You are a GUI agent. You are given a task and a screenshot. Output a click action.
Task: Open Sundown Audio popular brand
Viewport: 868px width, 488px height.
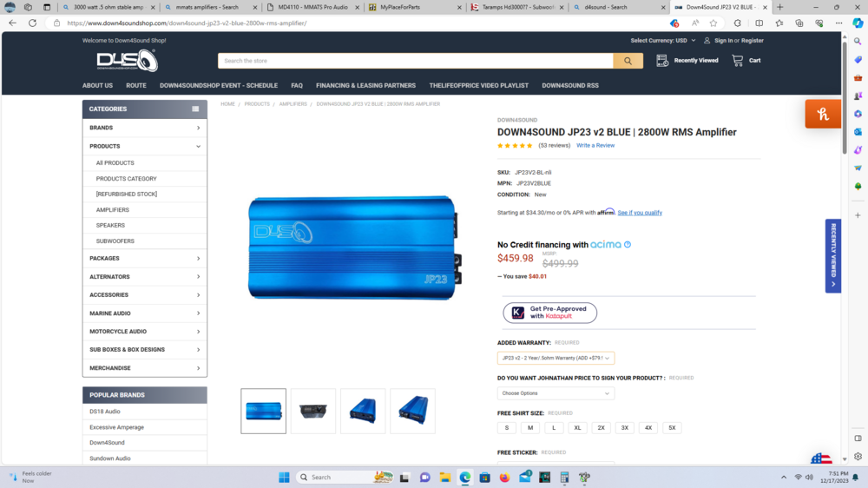click(x=110, y=458)
